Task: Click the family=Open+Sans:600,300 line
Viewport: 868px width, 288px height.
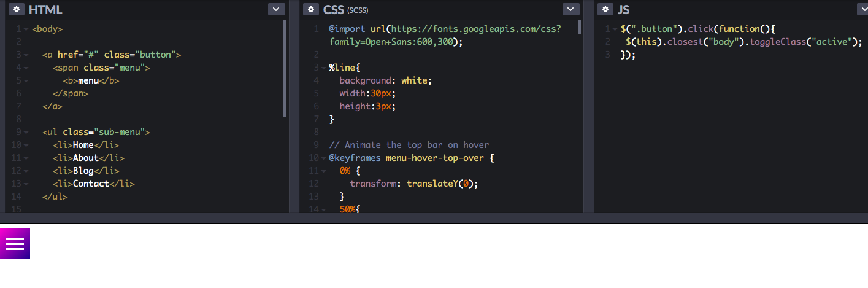Action: (x=396, y=42)
